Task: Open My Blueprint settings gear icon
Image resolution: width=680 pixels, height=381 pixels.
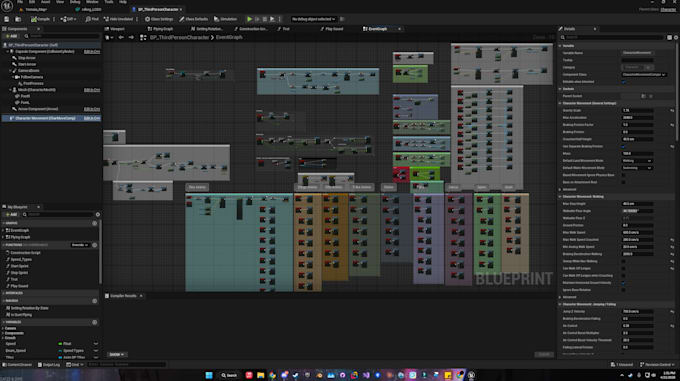Action: tap(98, 215)
